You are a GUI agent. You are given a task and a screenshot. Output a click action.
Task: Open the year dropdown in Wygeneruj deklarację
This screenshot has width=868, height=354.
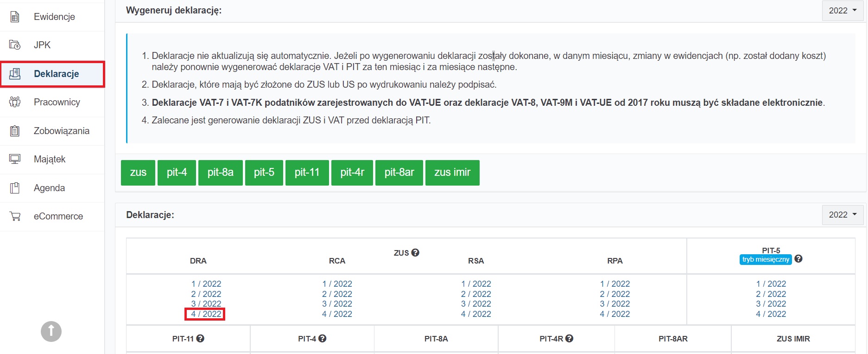click(x=843, y=11)
